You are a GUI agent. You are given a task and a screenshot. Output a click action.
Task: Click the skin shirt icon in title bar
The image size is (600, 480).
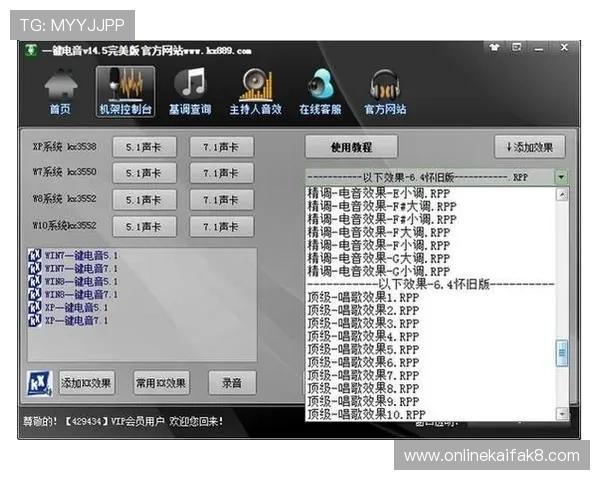(x=494, y=47)
